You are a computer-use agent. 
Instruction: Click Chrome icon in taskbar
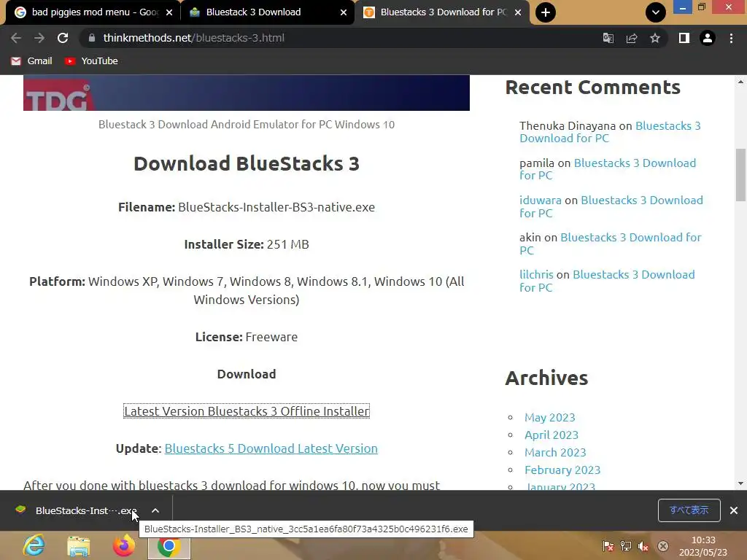tap(169, 545)
